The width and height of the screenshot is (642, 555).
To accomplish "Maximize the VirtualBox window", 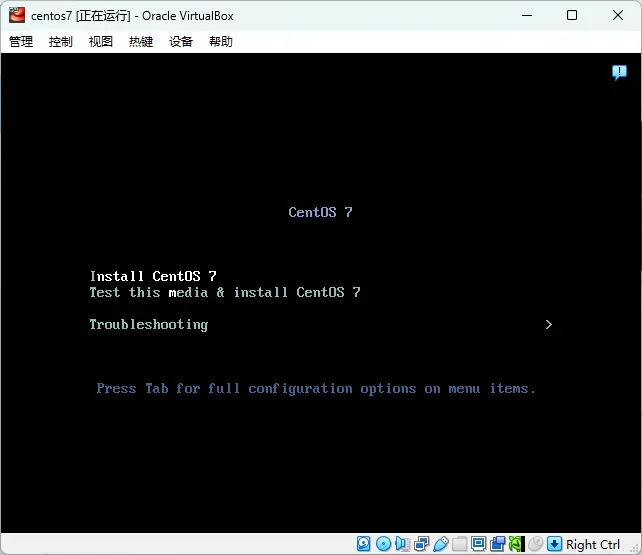I will click(x=572, y=16).
